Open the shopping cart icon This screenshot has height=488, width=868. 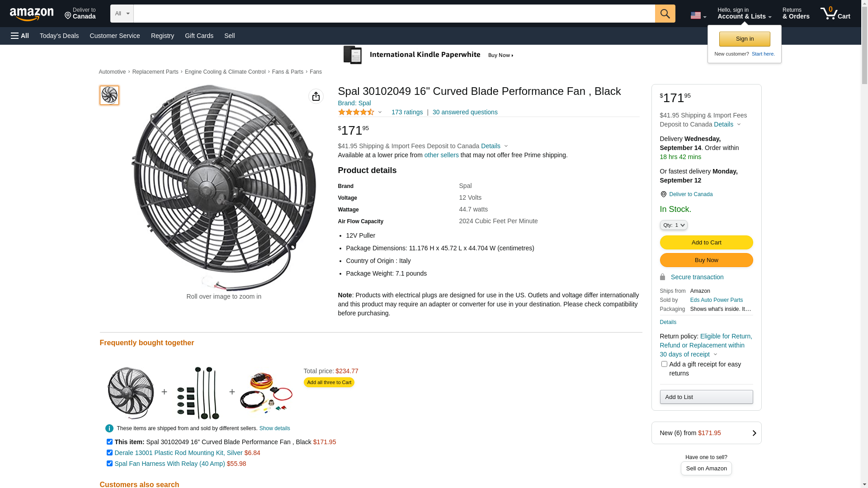[x=835, y=14]
